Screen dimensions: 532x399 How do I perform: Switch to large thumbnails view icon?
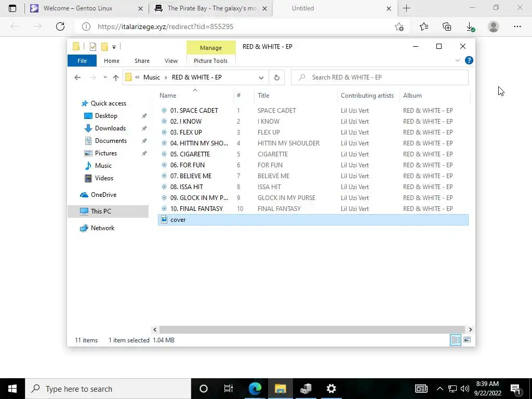pyautogui.click(x=467, y=340)
